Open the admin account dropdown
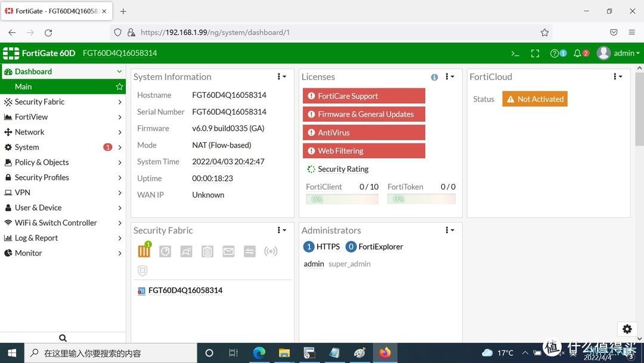Screen dimensions: 644x363 click(x=626, y=53)
